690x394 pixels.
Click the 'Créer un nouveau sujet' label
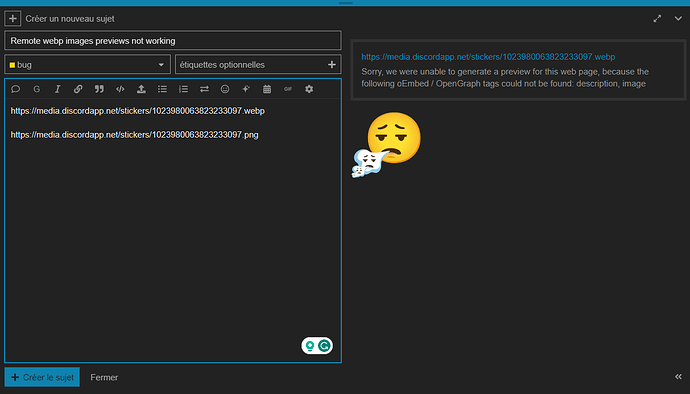click(x=70, y=18)
